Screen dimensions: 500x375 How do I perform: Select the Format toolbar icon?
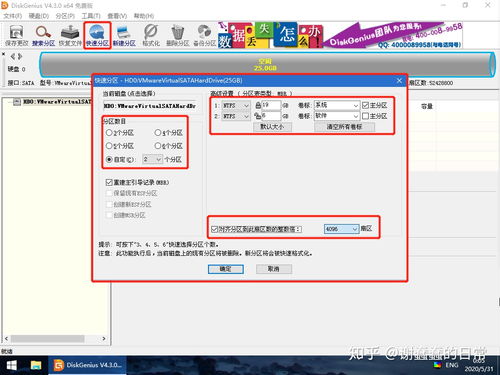point(151,36)
